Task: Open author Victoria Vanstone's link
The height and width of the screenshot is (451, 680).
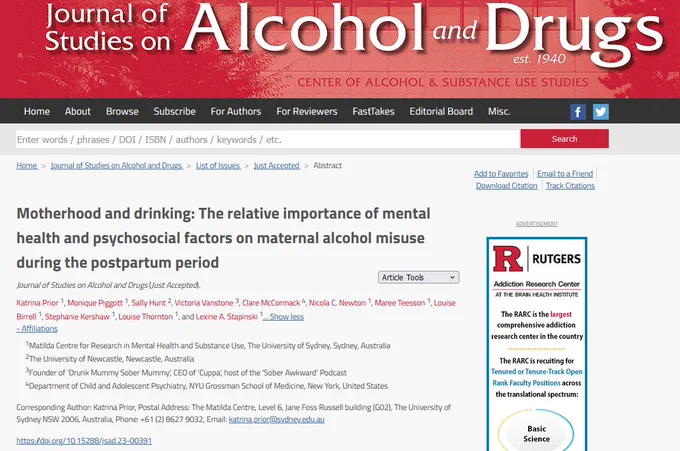Action: pos(204,303)
